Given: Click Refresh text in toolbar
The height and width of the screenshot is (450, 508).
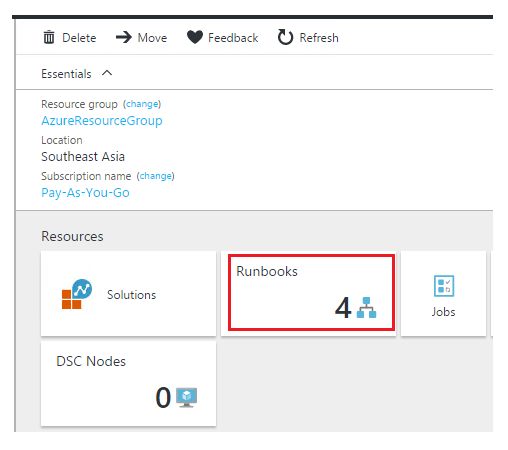Looking at the screenshot, I should coord(319,38).
